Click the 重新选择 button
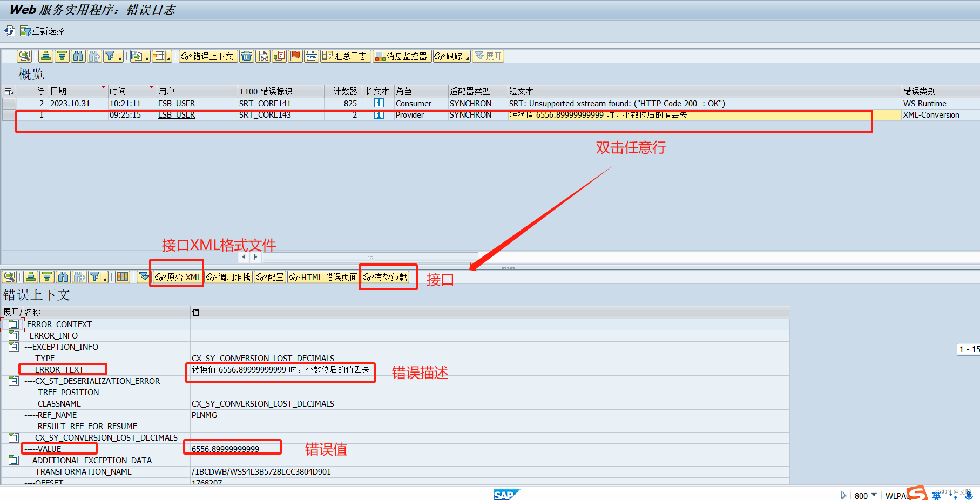This screenshot has width=980, height=500. pyautogui.click(x=41, y=31)
